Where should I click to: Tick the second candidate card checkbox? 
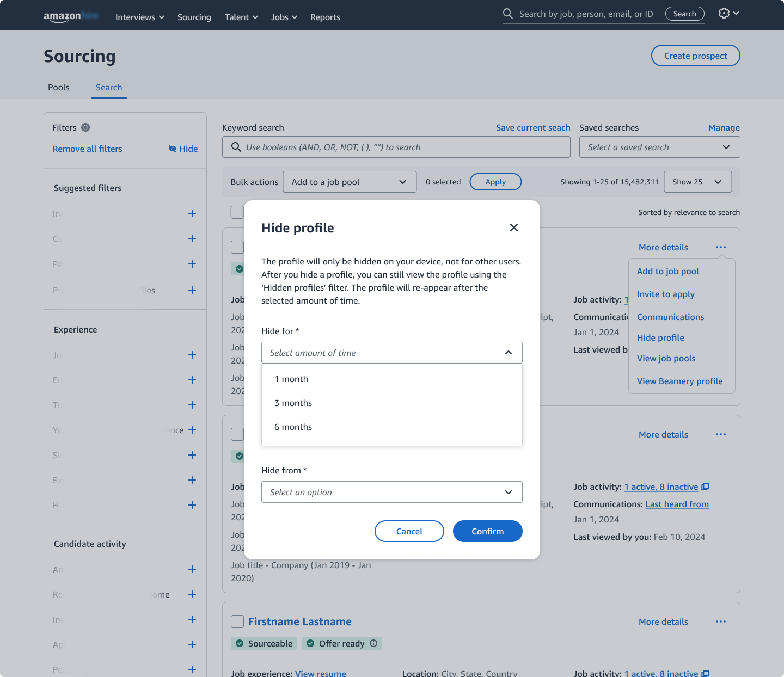tap(237, 434)
